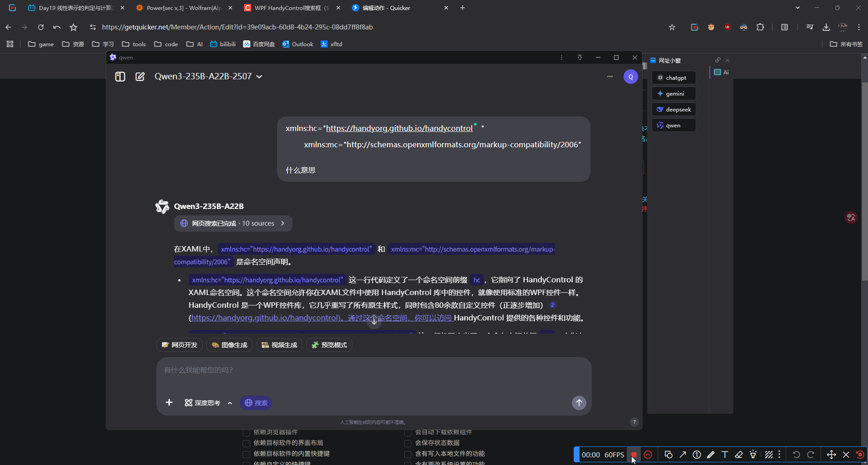Click the link icon in 网址小窗 header
Screen dimensions: 868x465
point(718,60)
